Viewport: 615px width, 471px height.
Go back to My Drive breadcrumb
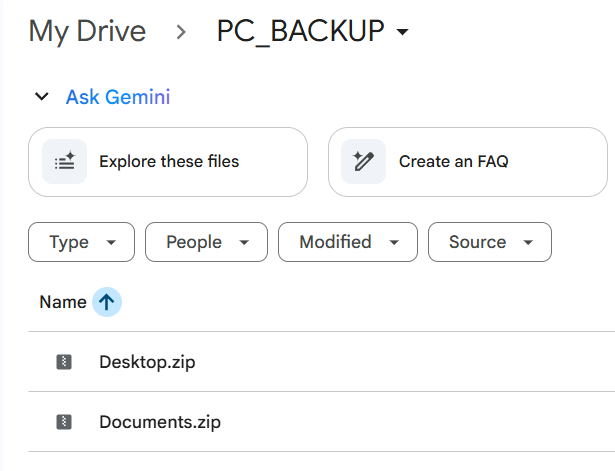tap(87, 31)
